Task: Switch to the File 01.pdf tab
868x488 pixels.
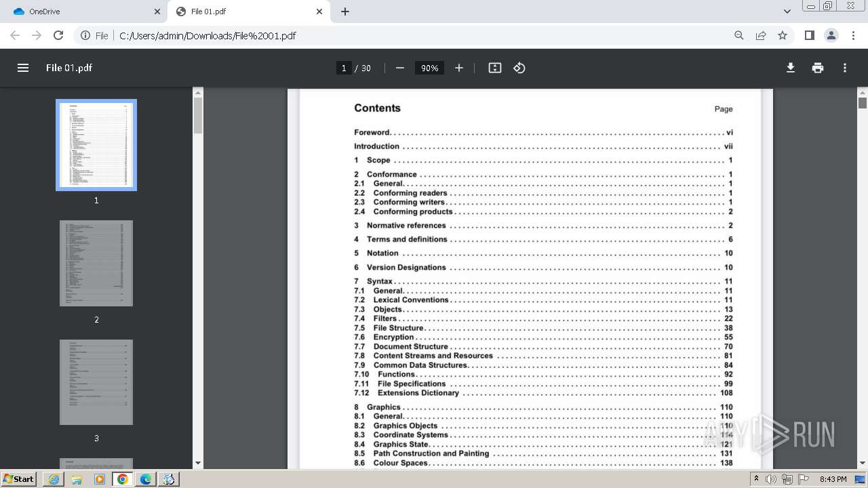Action: (x=249, y=12)
